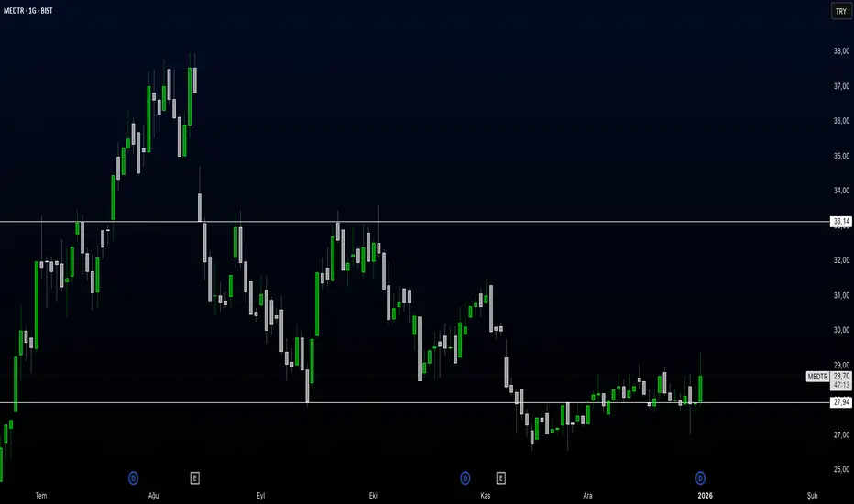854x504 pixels.
Task: Click the 38,00 price scale label
Action: pos(841,51)
